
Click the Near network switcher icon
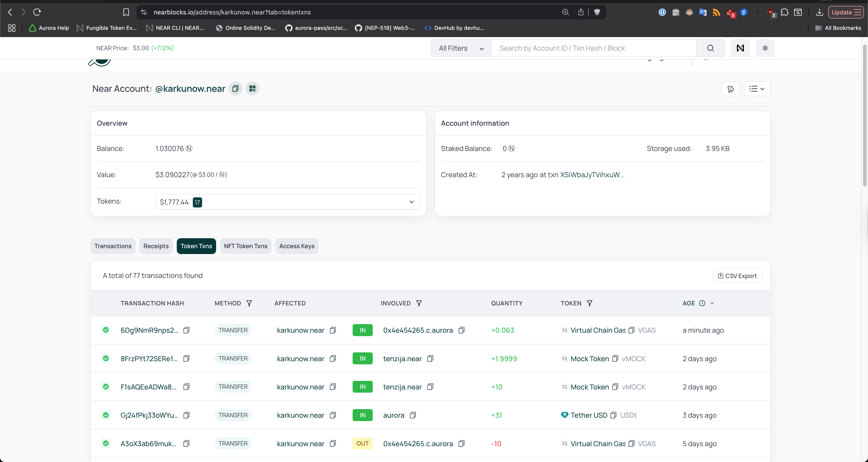coord(740,48)
